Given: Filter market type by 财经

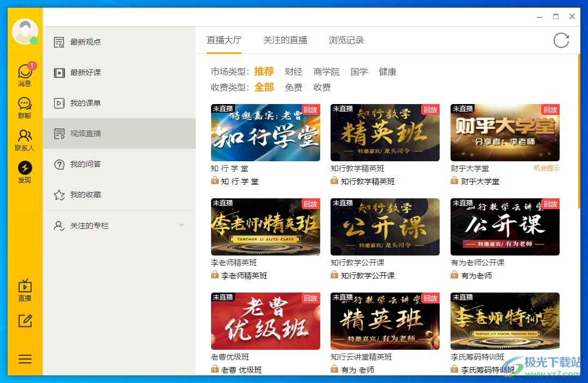Looking at the screenshot, I should [293, 71].
